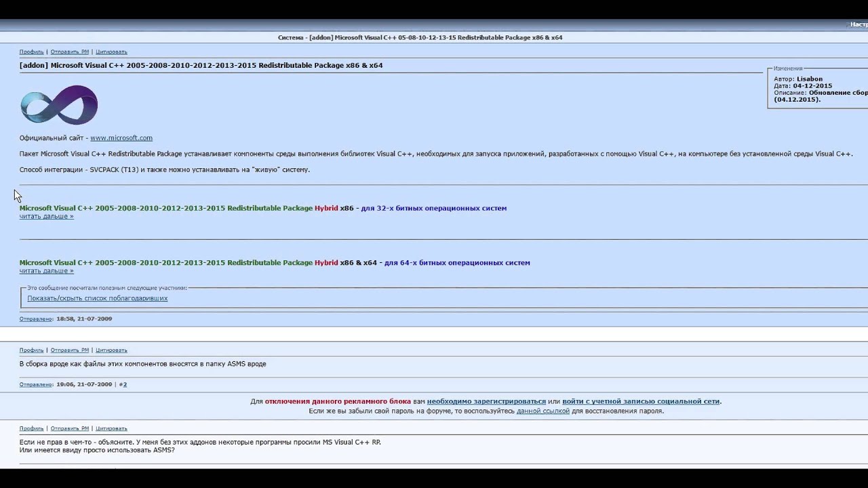868x488 pixels.
Task: Click Отправить PM in the first post
Action: coord(70,52)
